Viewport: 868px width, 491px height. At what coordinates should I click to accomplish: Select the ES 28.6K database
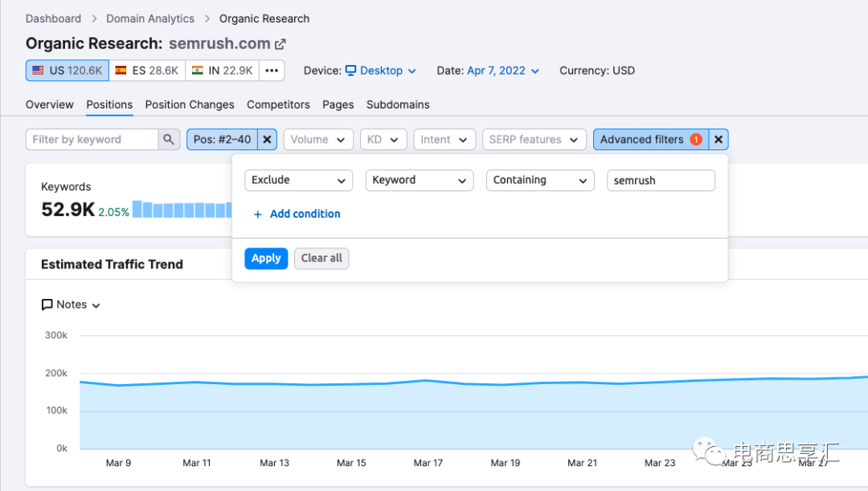point(147,70)
